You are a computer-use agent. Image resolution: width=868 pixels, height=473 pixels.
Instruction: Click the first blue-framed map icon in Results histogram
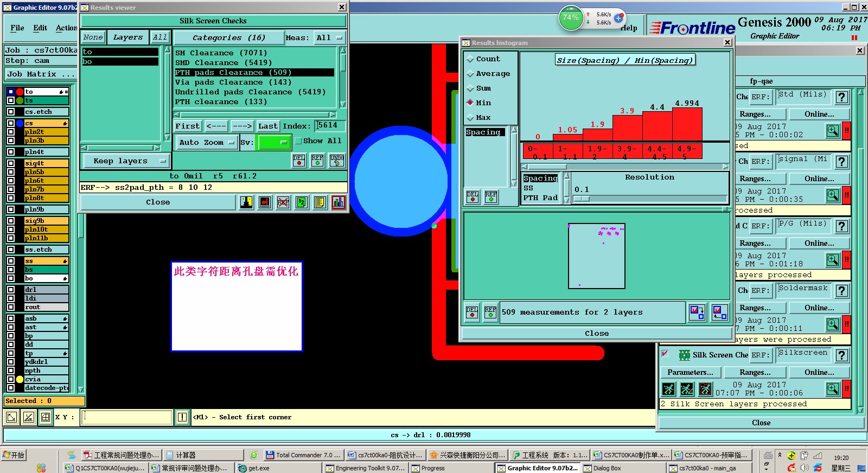coord(697,312)
